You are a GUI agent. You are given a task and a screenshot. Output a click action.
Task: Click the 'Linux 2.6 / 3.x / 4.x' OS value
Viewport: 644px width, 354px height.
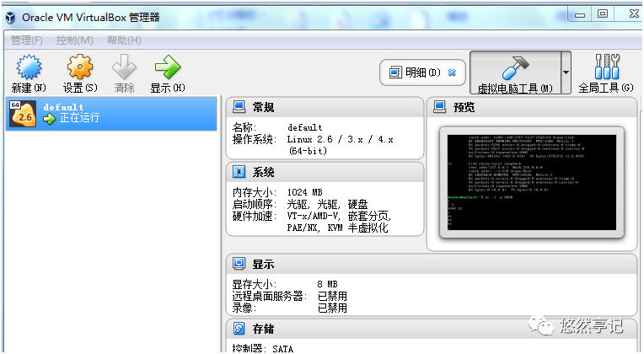tap(340, 140)
